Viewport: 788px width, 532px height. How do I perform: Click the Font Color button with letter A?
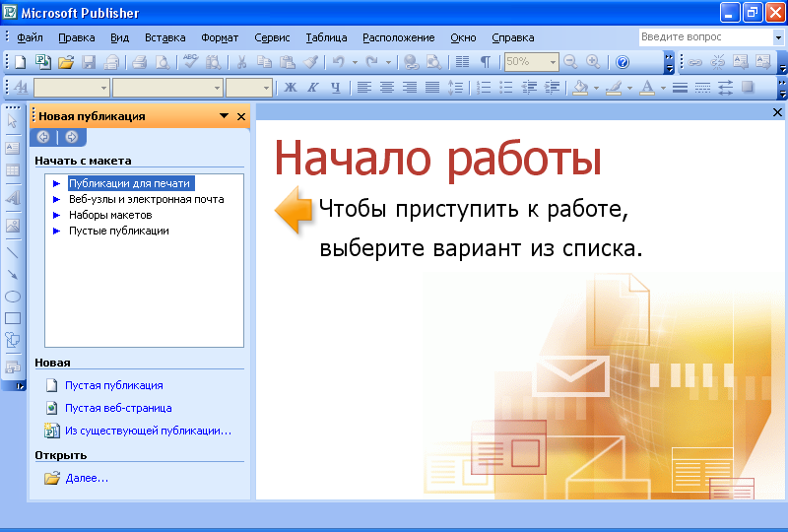[646, 88]
